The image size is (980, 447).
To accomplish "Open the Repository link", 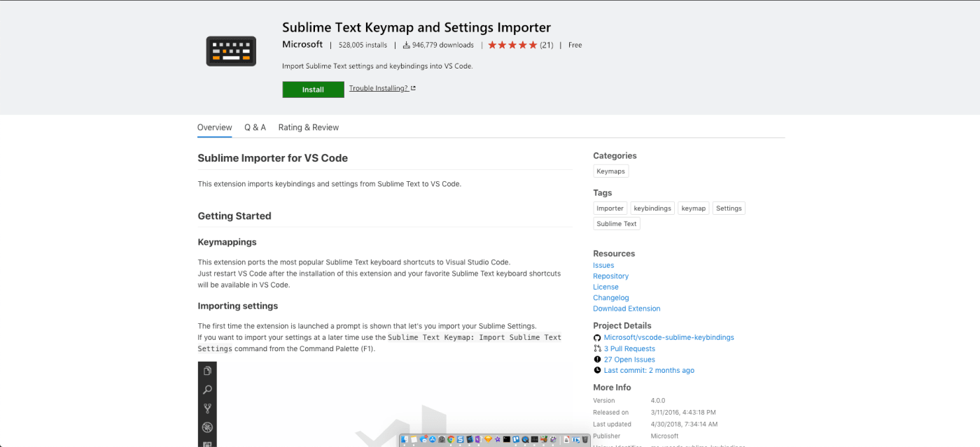I will pyautogui.click(x=610, y=276).
